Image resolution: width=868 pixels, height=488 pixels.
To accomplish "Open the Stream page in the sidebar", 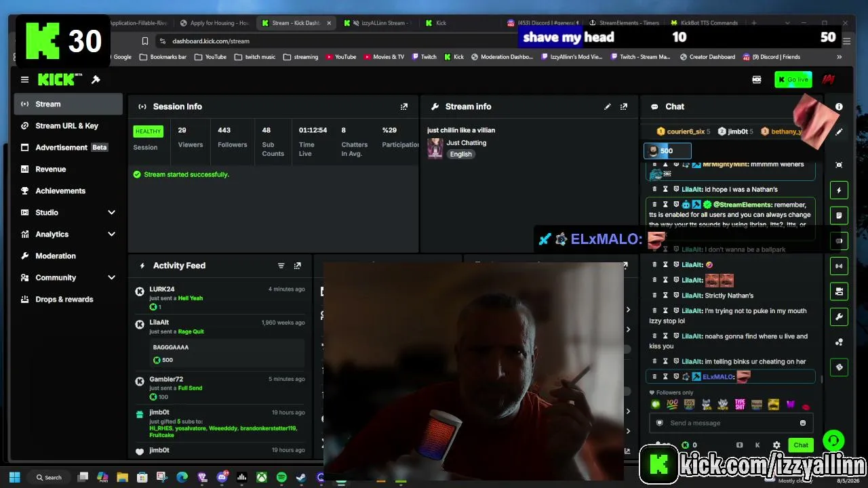I will click(x=68, y=104).
